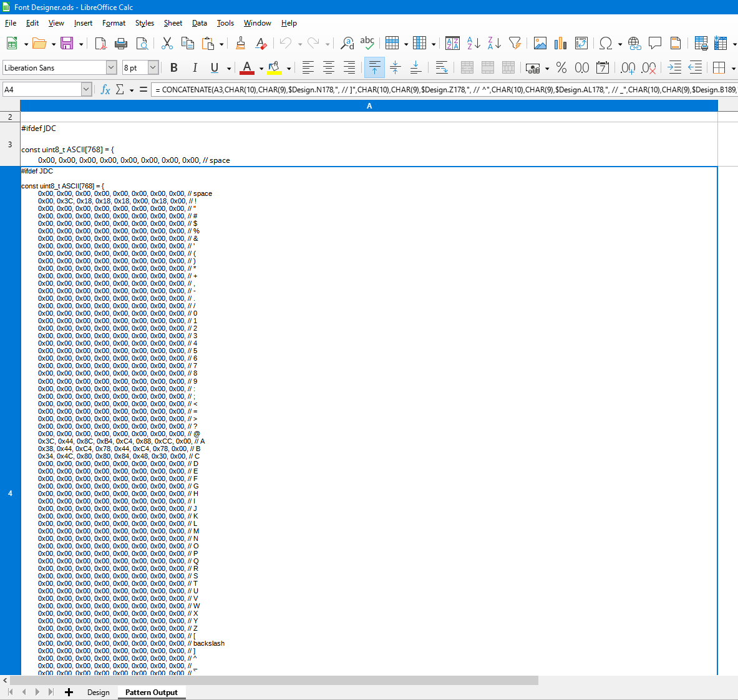Toggle italic formatting
The height and width of the screenshot is (700, 738).
tap(195, 68)
